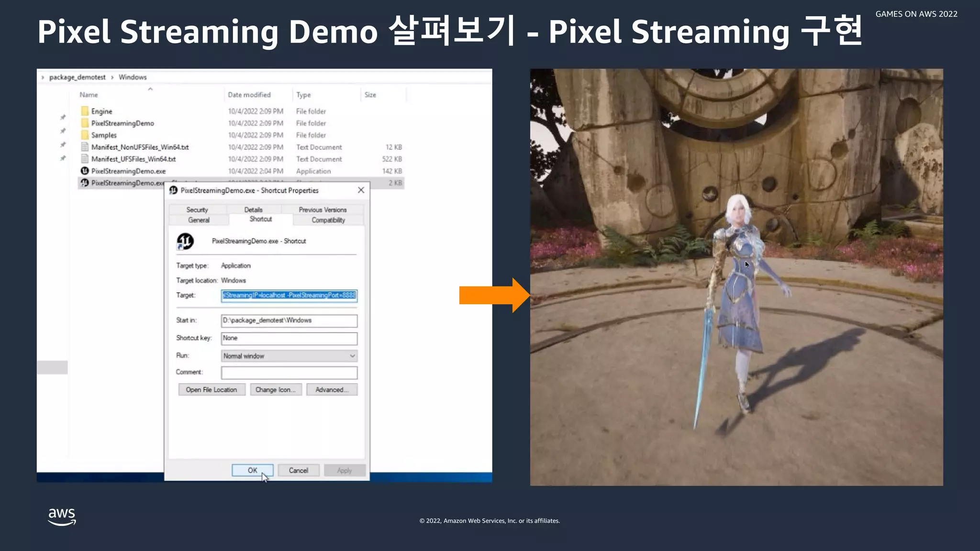980x551 pixels.
Task: Close the Shortcut Properties dialog
Action: pos(361,190)
